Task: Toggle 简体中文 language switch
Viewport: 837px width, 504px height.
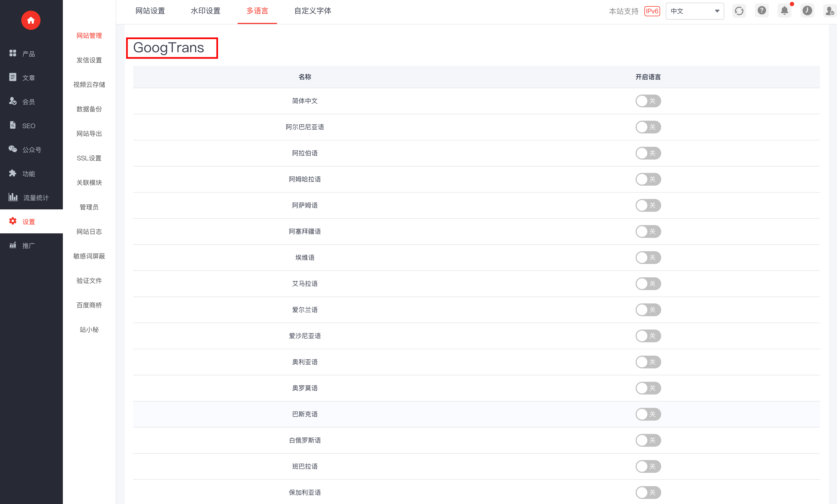Action: tap(648, 101)
